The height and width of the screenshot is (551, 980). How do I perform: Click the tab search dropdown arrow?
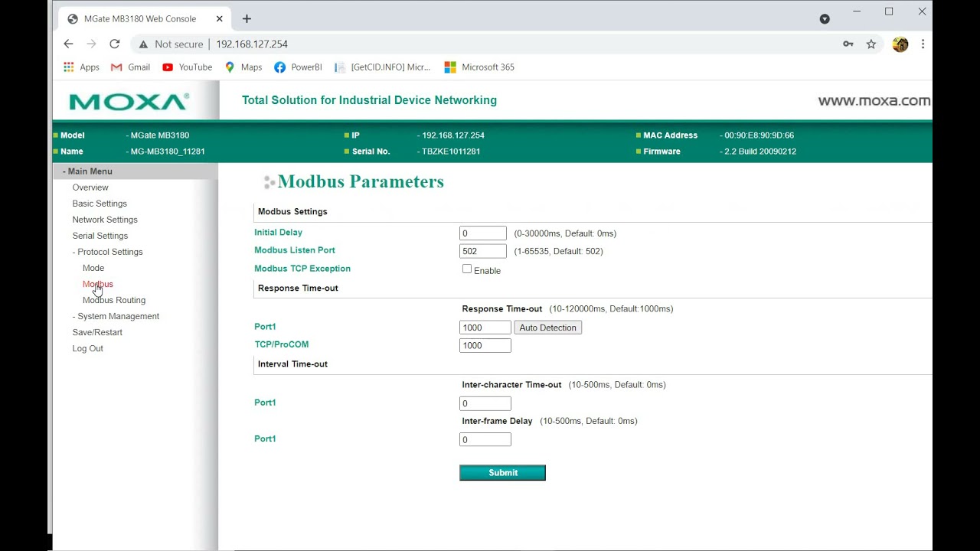[825, 19]
